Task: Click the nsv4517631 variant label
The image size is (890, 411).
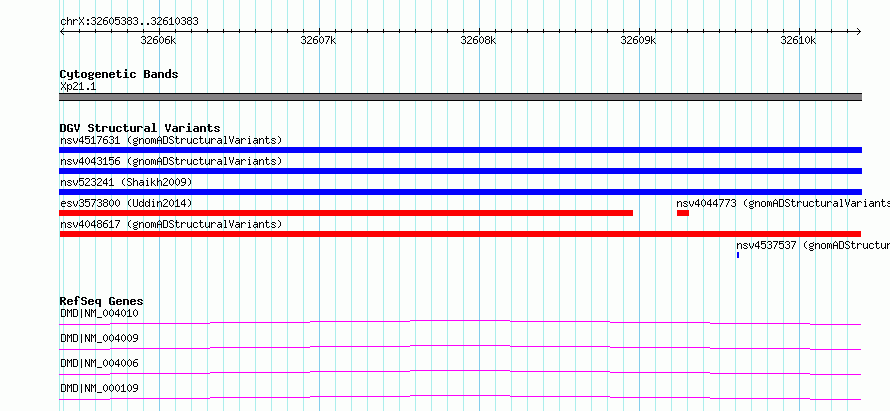Action: (171, 140)
